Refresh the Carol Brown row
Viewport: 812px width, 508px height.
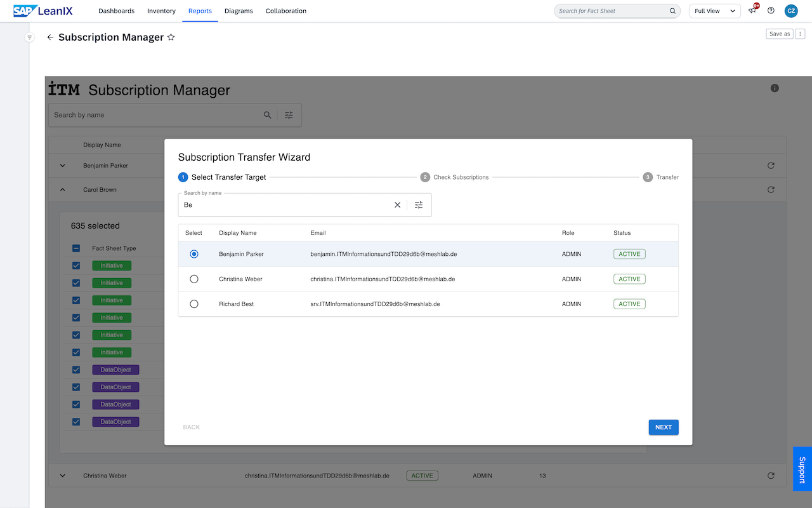771,190
